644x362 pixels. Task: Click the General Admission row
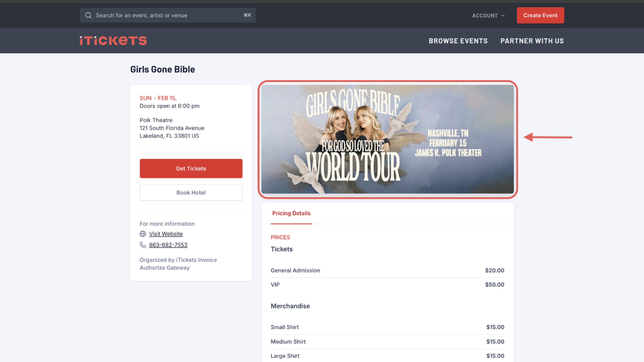[387, 270]
